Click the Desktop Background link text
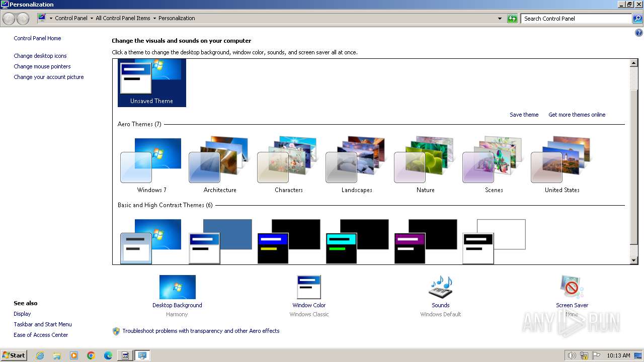644x362 pixels. click(177, 305)
